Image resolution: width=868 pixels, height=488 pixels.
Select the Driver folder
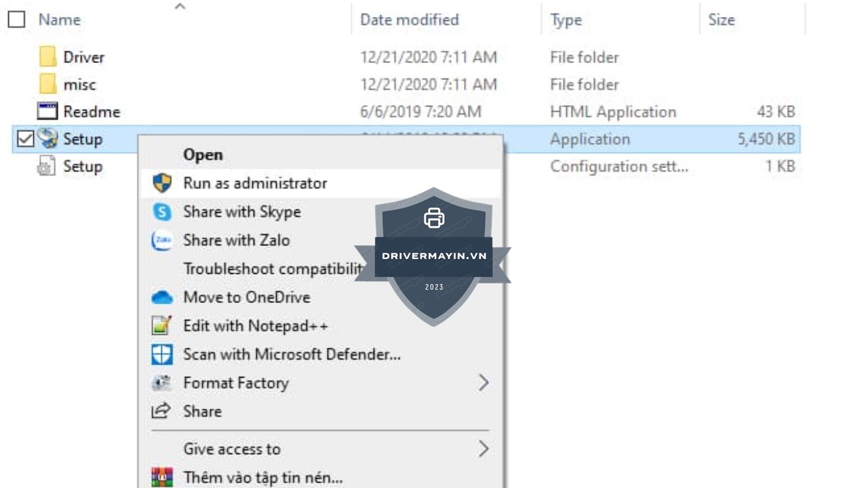(83, 58)
